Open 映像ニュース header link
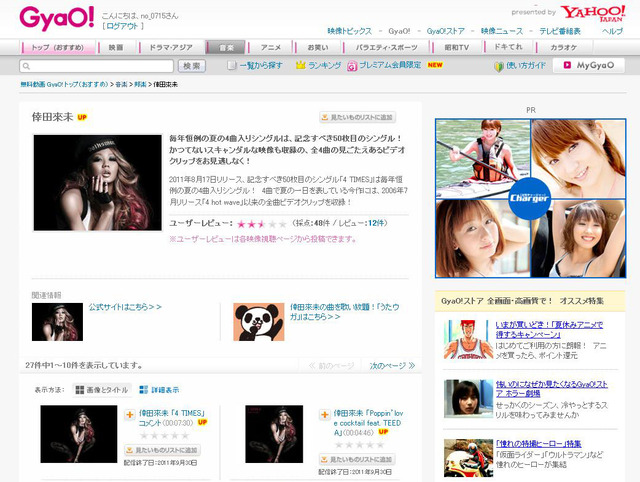Viewport: 640px width, 482px height. (x=502, y=31)
